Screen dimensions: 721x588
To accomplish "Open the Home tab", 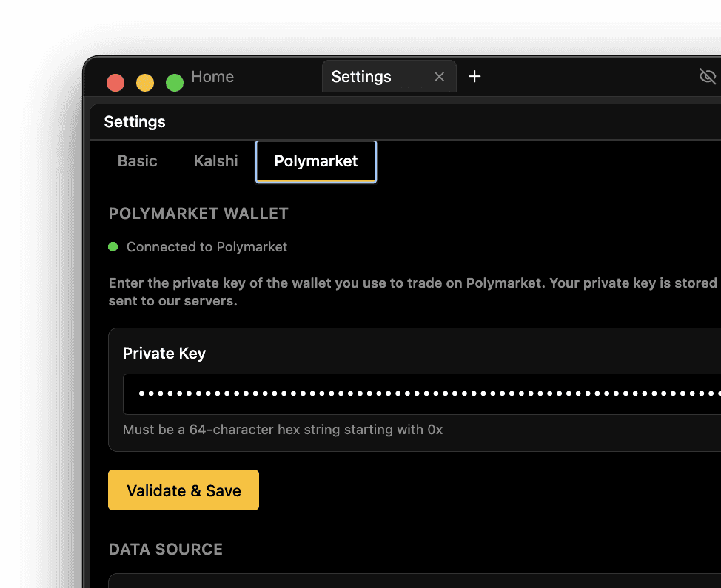I will pyautogui.click(x=212, y=77).
